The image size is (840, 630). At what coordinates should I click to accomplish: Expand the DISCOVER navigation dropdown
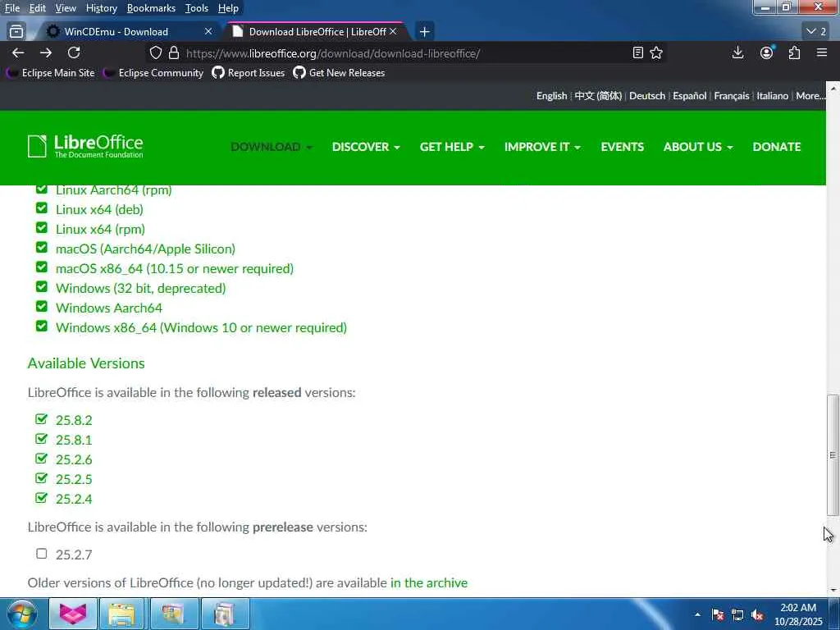point(366,147)
